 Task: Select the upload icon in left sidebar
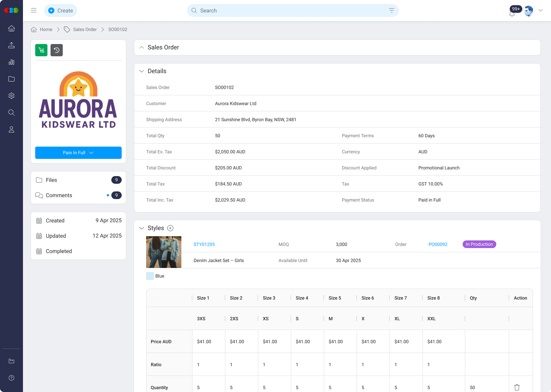pos(11,45)
